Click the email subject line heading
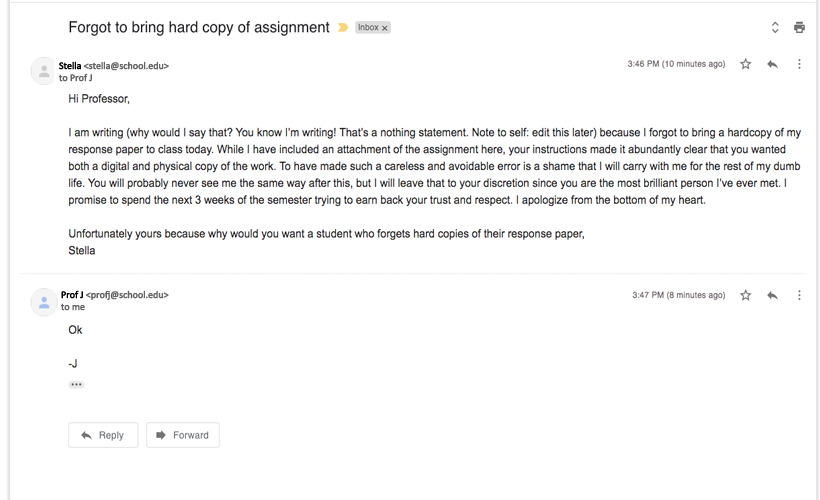The image size is (820, 500). [x=199, y=28]
